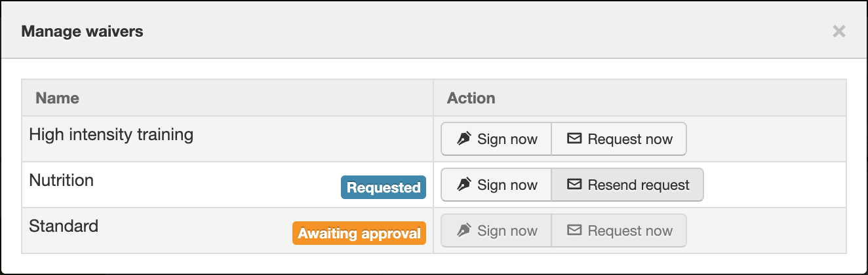Click envelope icon on Resend request button
The image size is (868, 275).
coord(574,185)
